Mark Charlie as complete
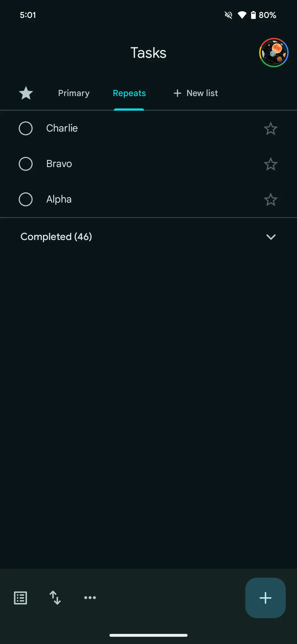The height and width of the screenshot is (644, 297). tap(26, 128)
